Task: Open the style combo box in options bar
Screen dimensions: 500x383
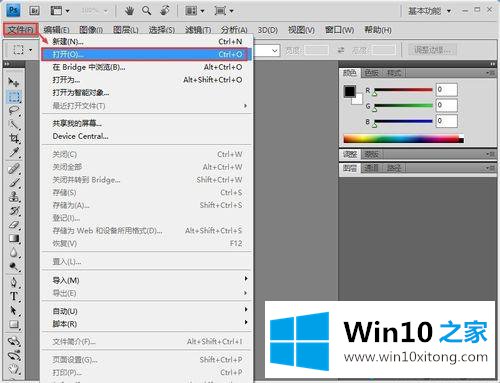Action: coord(267,51)
